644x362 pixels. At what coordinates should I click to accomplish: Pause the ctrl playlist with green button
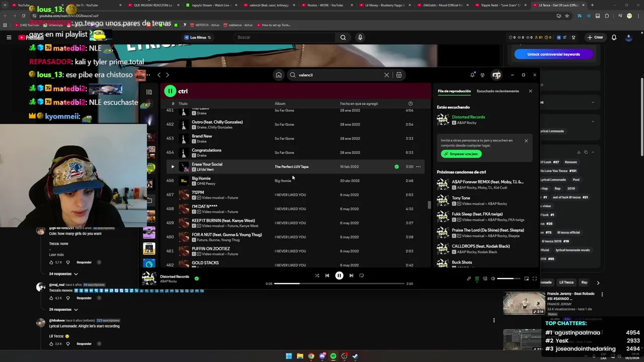pyautogui.click(x=170, y=91)
